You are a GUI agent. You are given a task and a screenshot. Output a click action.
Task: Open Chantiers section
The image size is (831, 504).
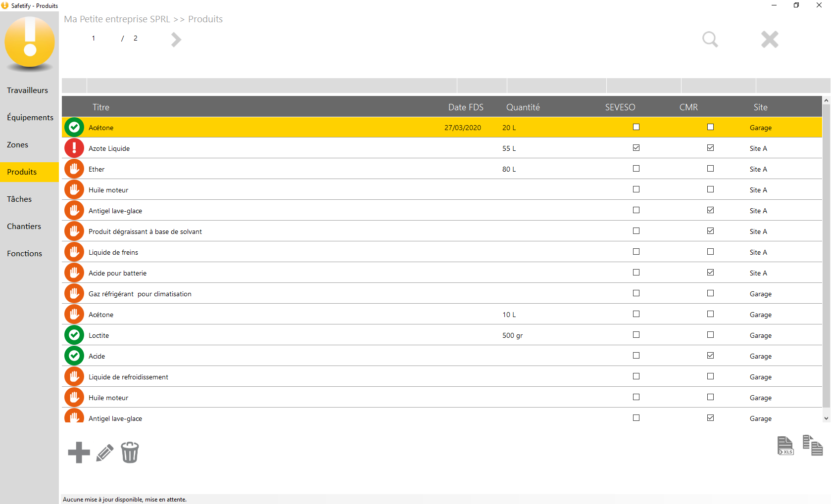pos(29,227)
